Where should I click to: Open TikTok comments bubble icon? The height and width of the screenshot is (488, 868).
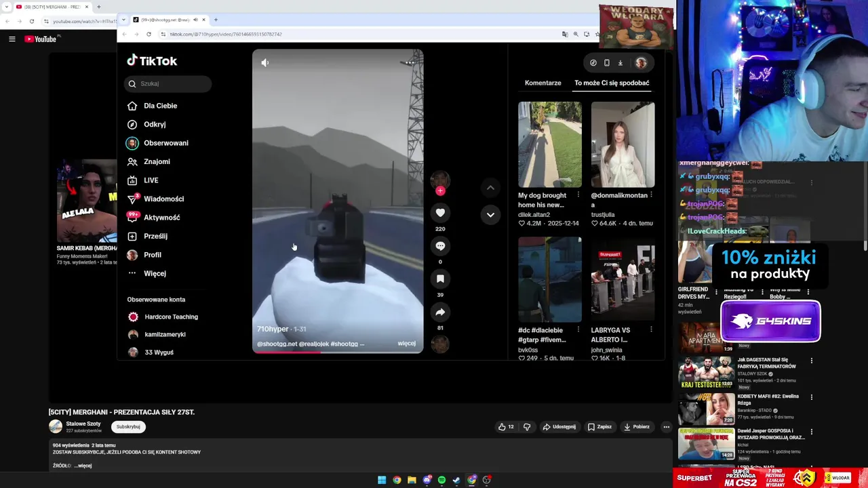pos(440,246)
